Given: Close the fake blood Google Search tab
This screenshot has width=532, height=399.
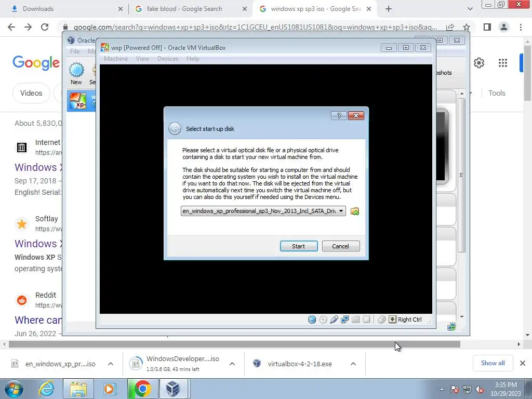Looking at the screenshot, I should click(x=244, y=9).
